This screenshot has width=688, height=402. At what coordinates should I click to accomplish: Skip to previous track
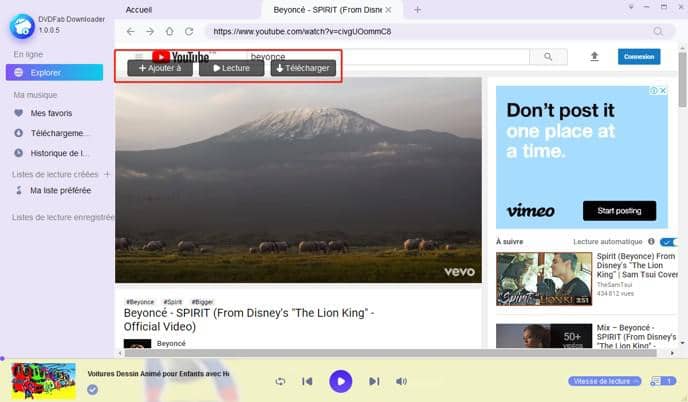pyautogui.click(x=307, y=381)
